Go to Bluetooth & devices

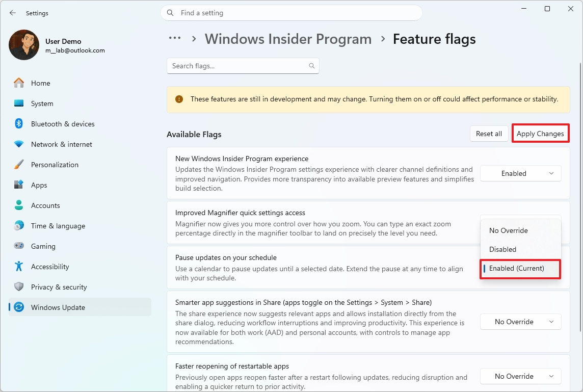80,124
